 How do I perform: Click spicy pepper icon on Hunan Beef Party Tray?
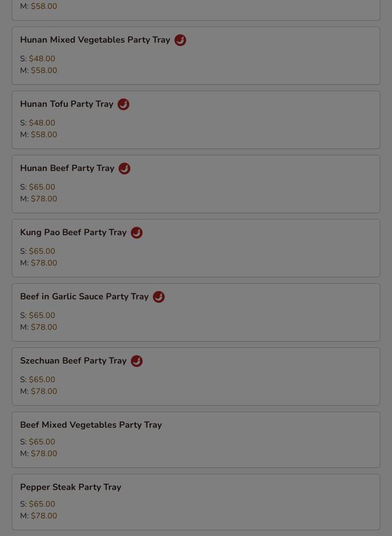[x=124, y=169]
